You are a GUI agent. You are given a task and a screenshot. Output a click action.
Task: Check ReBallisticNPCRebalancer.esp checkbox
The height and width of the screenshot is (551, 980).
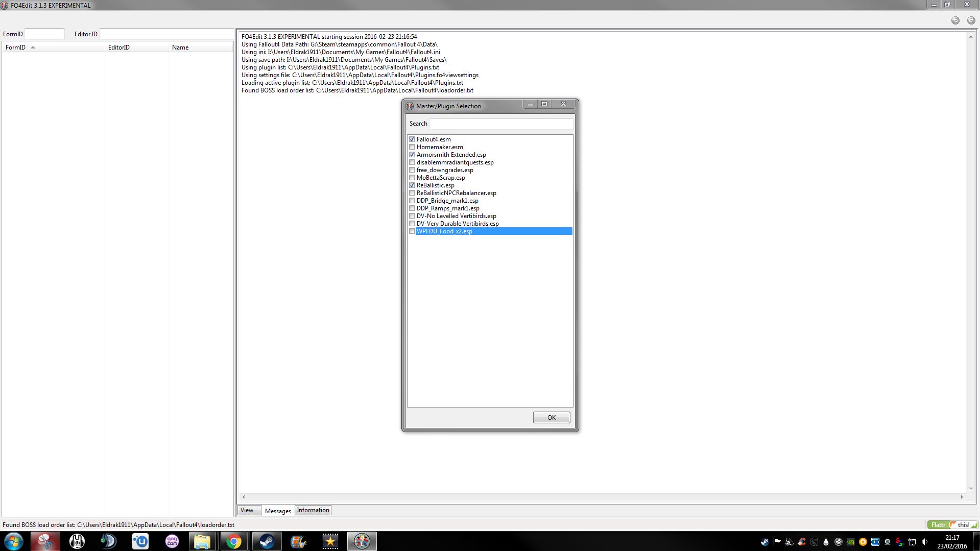pos(412,193)
